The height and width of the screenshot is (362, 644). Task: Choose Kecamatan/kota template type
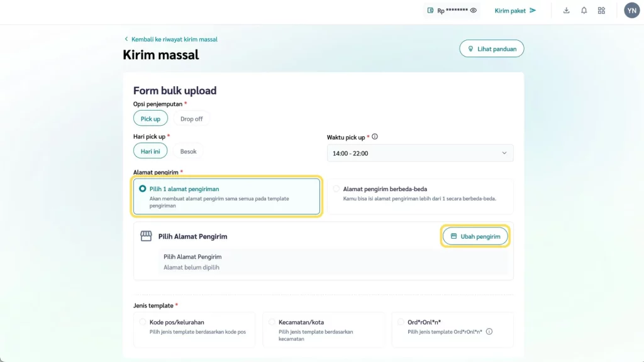pos(272,322)
